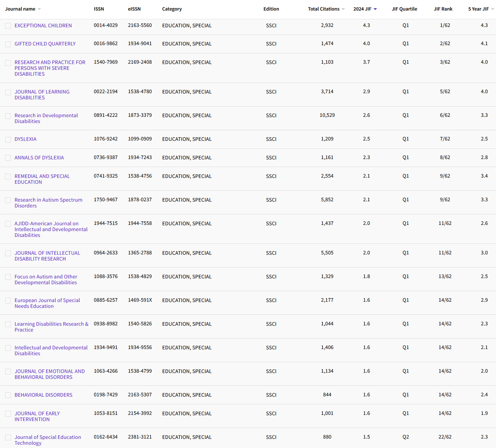The image size is (496, 448).
Task: Click JIF rank 22/62 cell
Action: 445,437
